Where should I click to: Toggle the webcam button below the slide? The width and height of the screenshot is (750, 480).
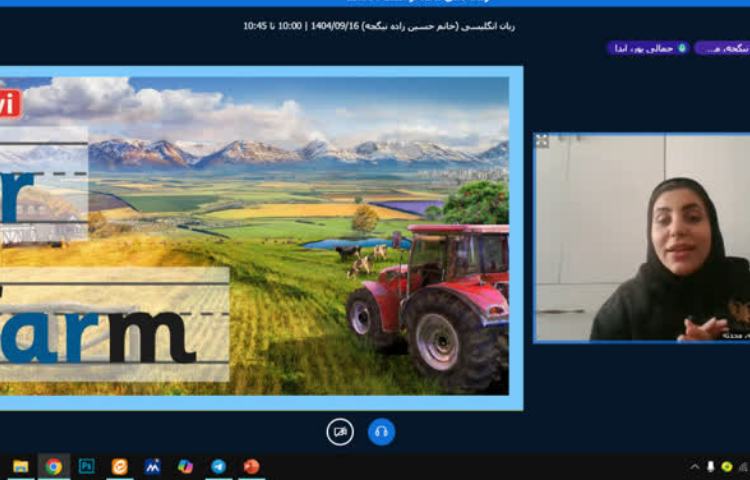click(340, 432)
